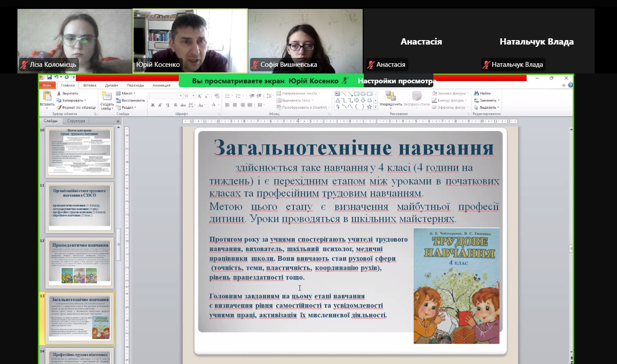Open the font size dropdown
This screenshot has width=617, height=364.
coord(193,96)
